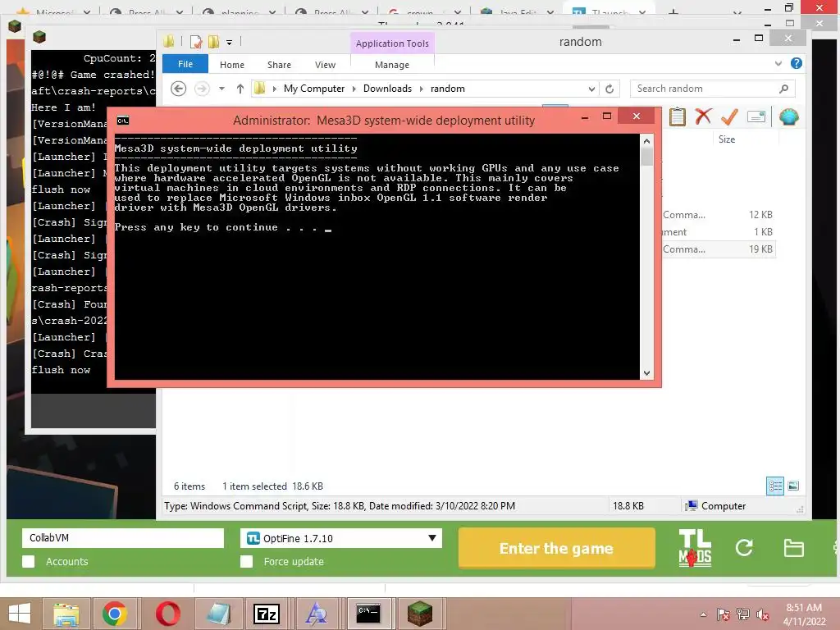Switch to Details view icon in Explorer

pos(774,486)
